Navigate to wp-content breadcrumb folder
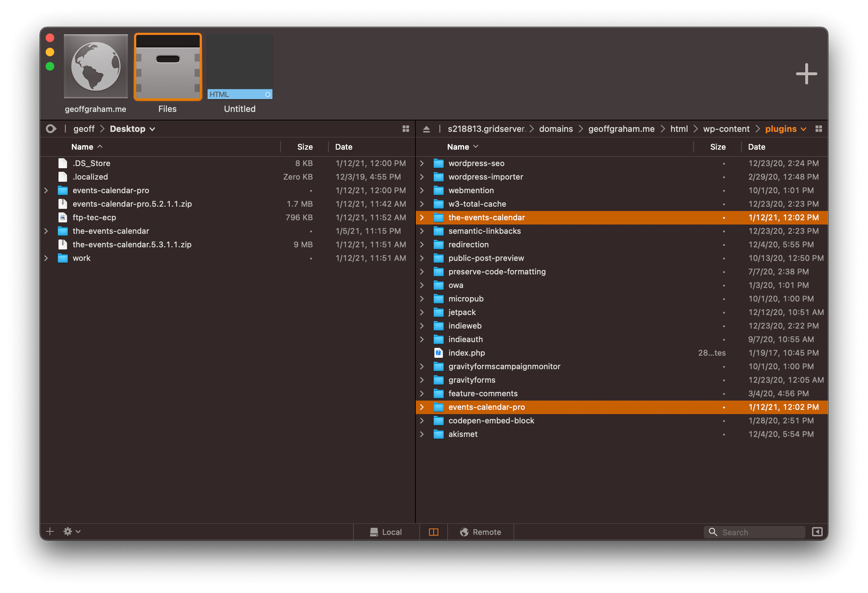Viewport: 868px width, 593px height. pyautogui.click(x=726, y=129)
